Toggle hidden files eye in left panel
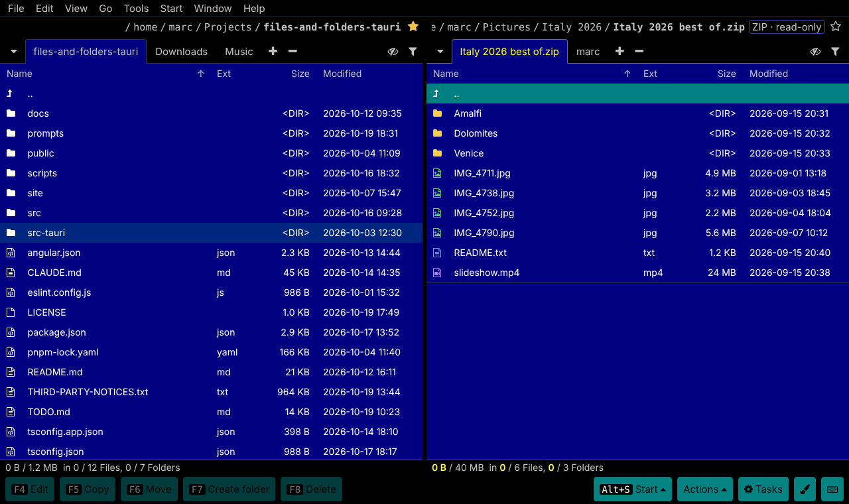The image size is (849, 504). click(x=393, y=51)
